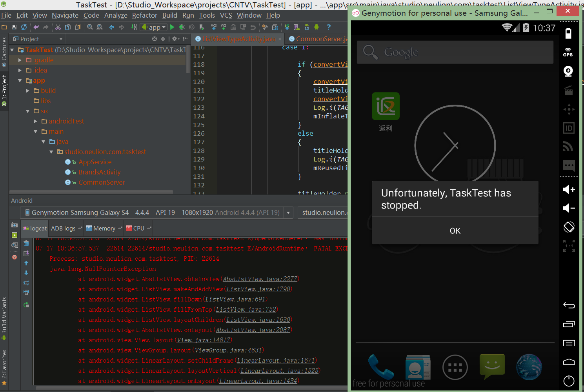Click Genymotion volume up button
Viewport: 584px width, 392px height.
[569, 189]
